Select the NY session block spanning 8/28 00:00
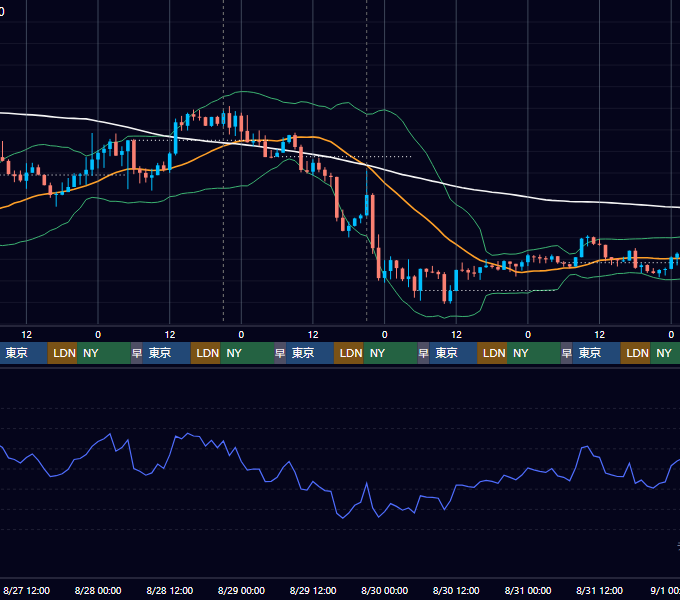 click(104, 353)
